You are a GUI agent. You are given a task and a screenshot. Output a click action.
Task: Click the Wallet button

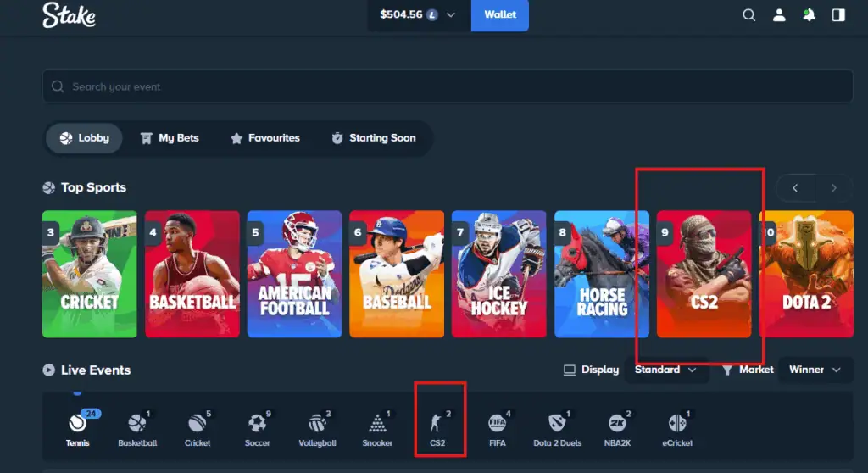pos(499,15)
